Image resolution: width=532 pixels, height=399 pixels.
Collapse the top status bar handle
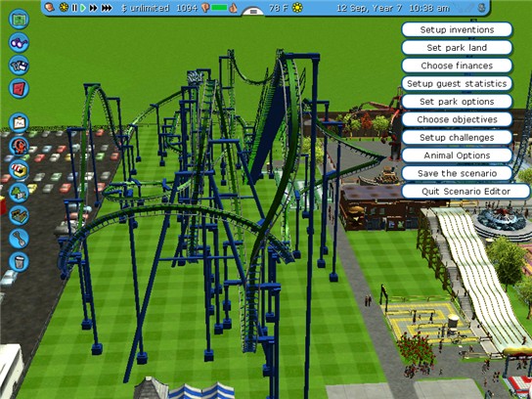tap(252, 11)
